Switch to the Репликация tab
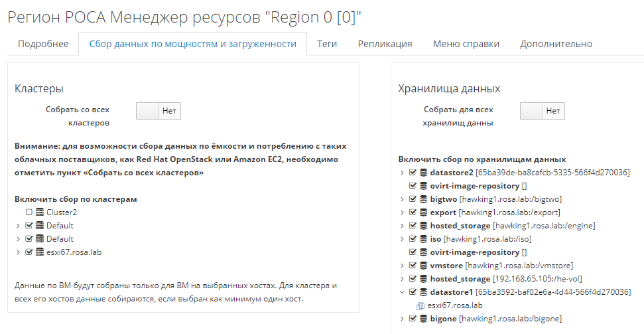The width and height of the screenshot is (644, 334). pos(385,44)
